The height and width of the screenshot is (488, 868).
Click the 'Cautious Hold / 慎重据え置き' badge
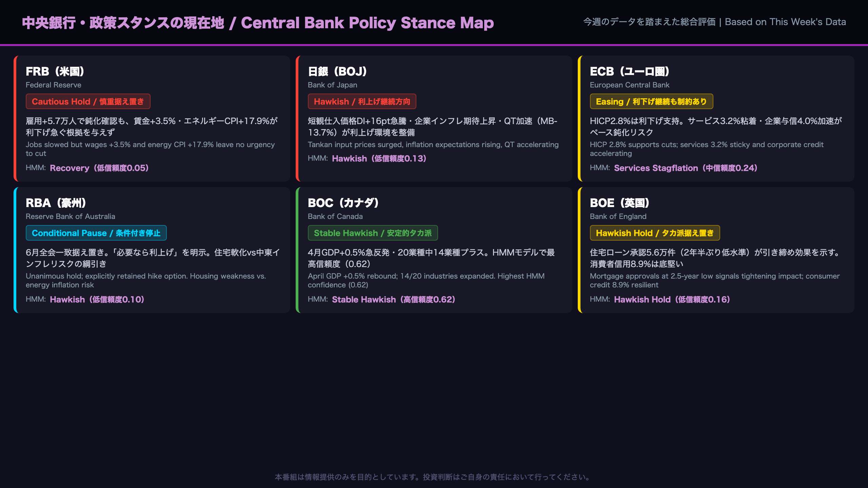point(88,101)
